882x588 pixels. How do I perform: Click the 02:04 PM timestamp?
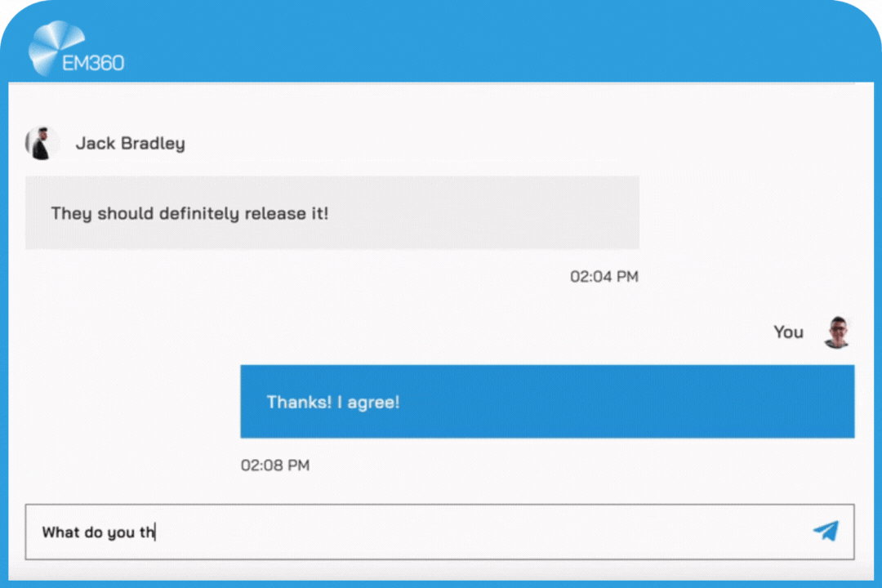(604, 276)
